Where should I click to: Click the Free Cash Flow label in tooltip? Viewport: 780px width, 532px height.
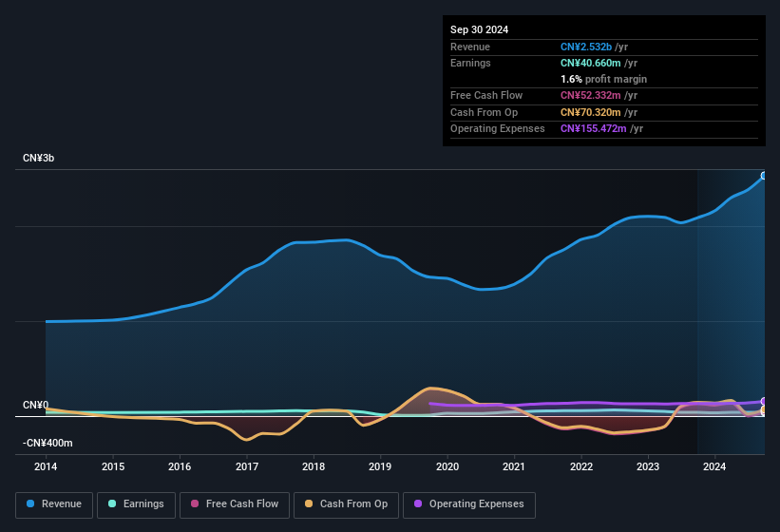click(x=486, y=95)
